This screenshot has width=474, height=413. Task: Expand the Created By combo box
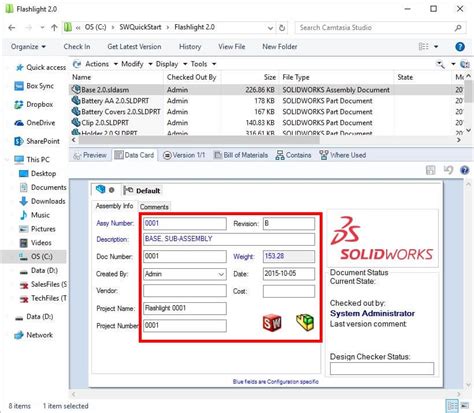pos(221,274)
